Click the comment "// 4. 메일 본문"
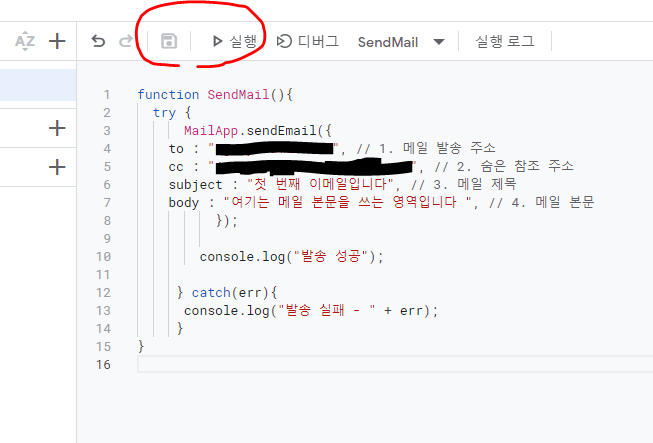The image size is (653, 443). point(541,202)
